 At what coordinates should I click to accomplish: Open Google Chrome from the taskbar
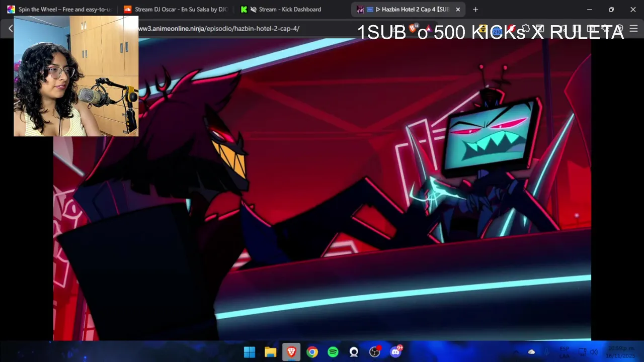coord(312,352)
